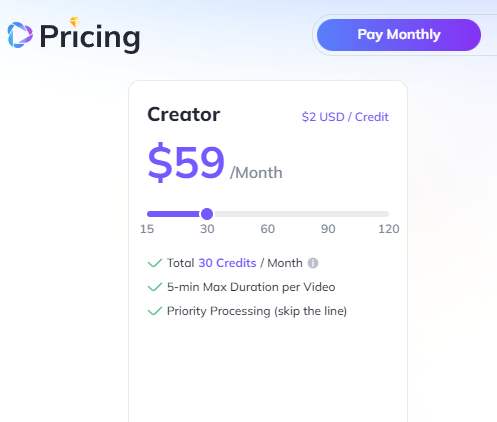Click the $2 USD / Credit label
497x422 pixels.
(x=345, y=117)
